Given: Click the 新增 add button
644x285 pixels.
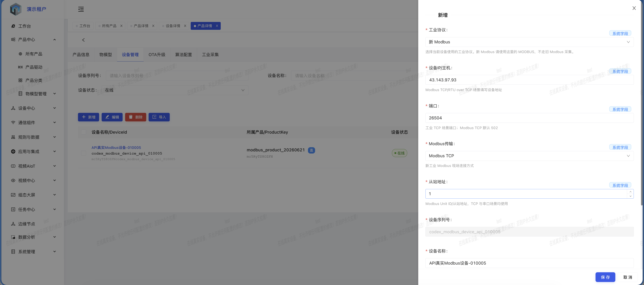Looking at the screenshot, I should click(x=89, y=117).
